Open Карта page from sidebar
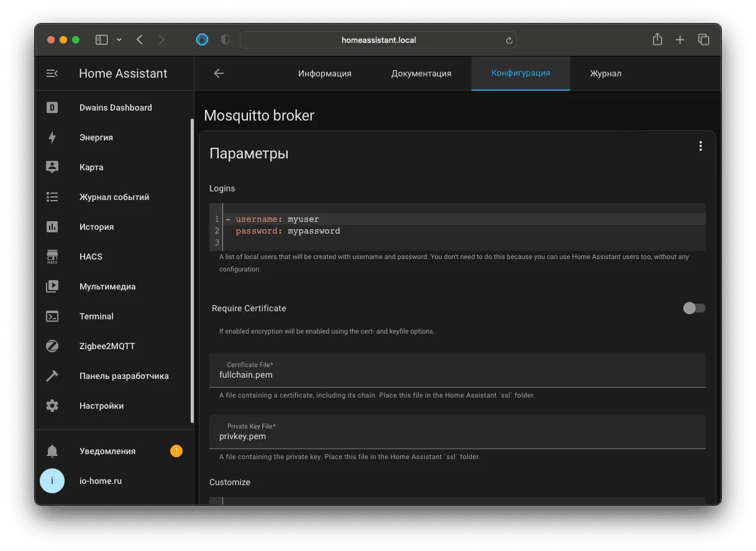The image size is (756, 551). point(91,167)
